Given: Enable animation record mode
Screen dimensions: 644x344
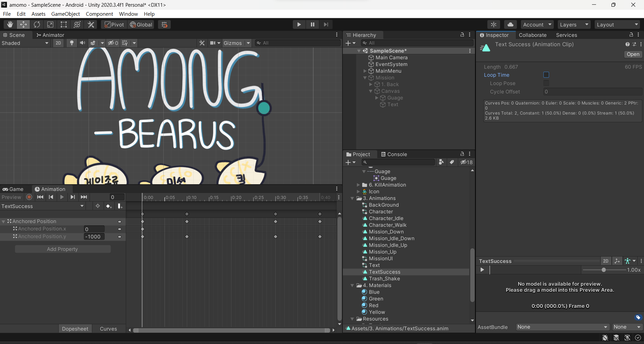Looking at the screenshot, I should [x=29, y=197].
